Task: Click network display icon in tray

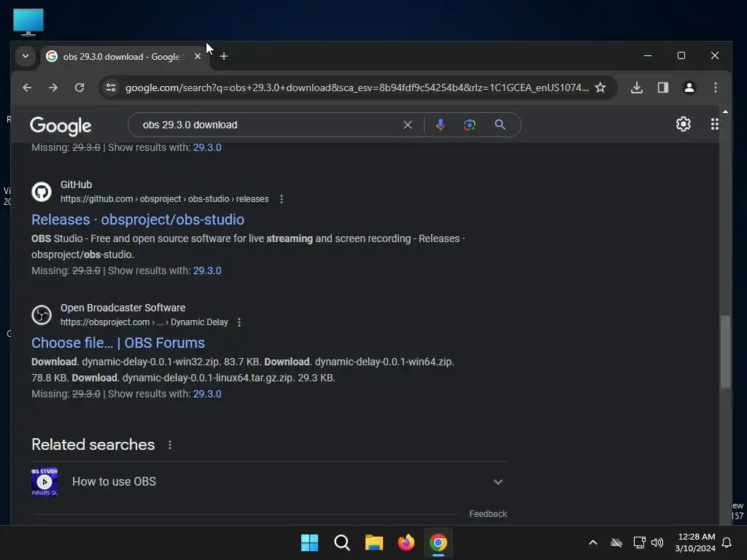Action: (x=639, y=542)
